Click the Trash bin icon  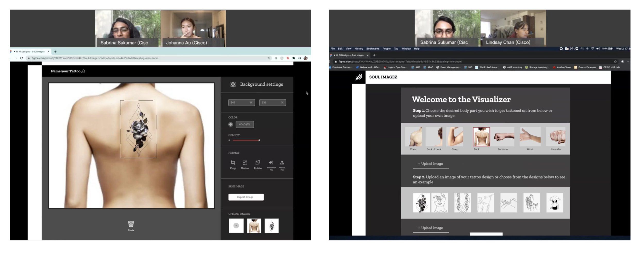tap(131, 224)
